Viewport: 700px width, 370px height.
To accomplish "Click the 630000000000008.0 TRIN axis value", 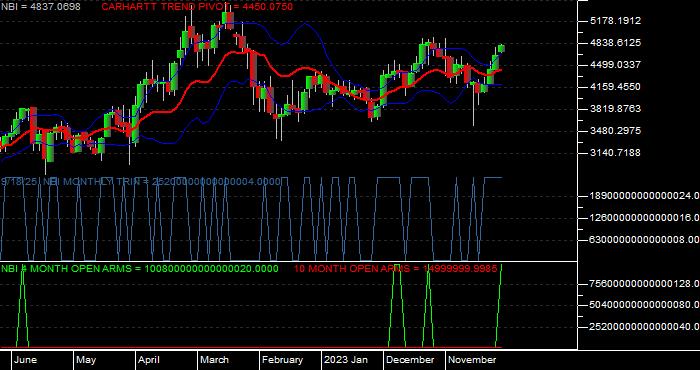I will [644, 240].
